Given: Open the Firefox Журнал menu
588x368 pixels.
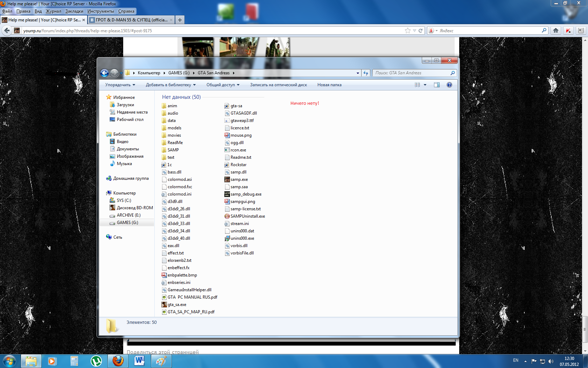Looking at the screenshot, I should pyautogui.click(x=53, y=11).
